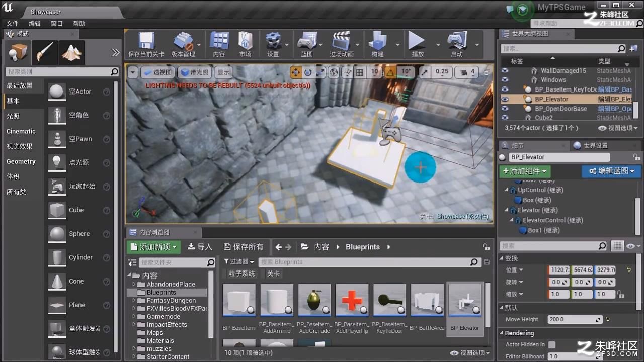The height and width of the screenshot is (362, 644).
Task: Open Source Control (版本管理) toolbar icon
Action: pos(183,44)
